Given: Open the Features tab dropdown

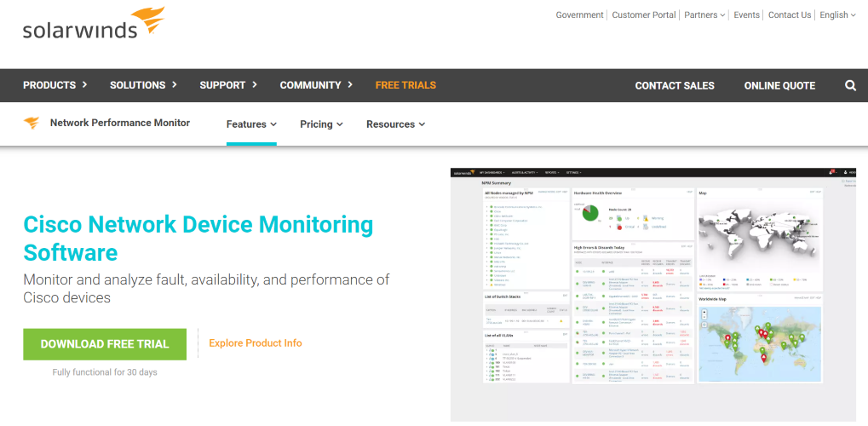Looking at the screenshot, I should [x=251, y=124].
